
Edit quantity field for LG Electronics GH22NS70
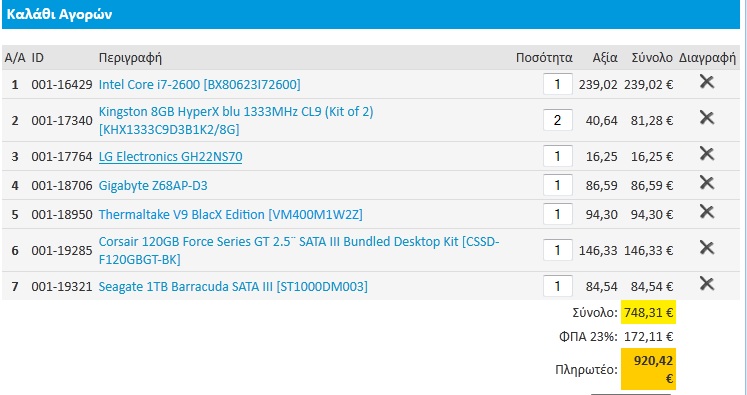(x=557, y=156)
